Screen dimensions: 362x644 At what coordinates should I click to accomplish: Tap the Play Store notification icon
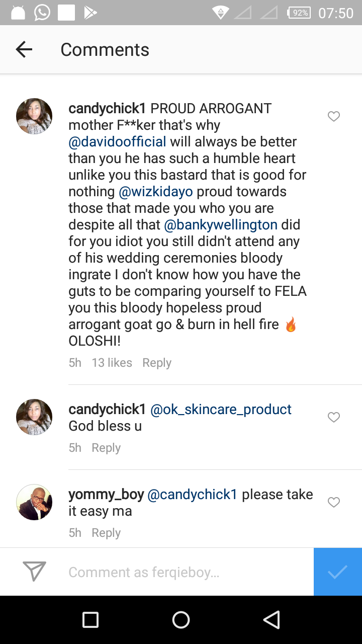90,13
